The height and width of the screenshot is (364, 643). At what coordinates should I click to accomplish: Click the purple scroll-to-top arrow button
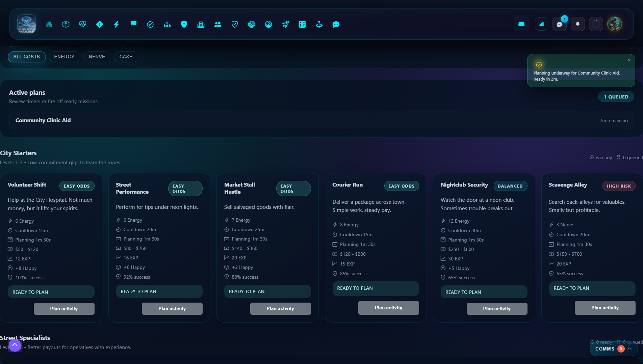pos(15,345)
